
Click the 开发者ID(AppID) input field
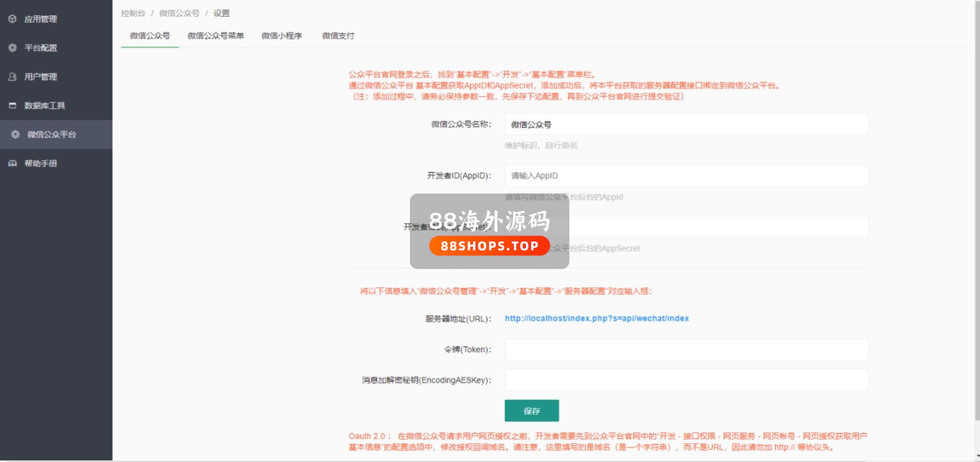pos(686,176)
